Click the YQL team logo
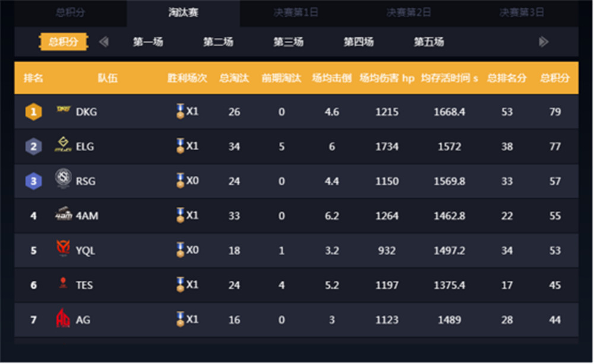The height and width of the screenshot is (364, 594). click(63, 249)
